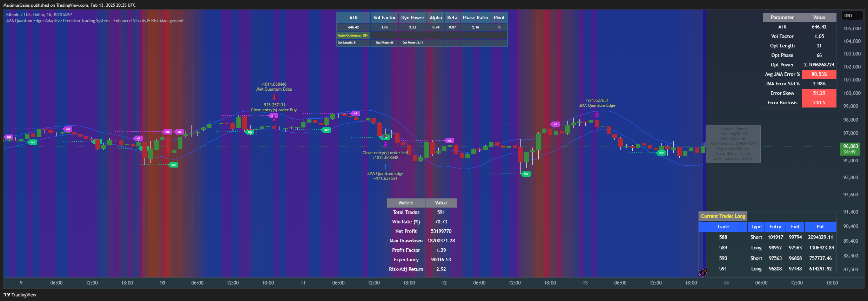Click the 'PnL' column header
The width and height of the screenshot is (868, 301).
click(820, 227)
